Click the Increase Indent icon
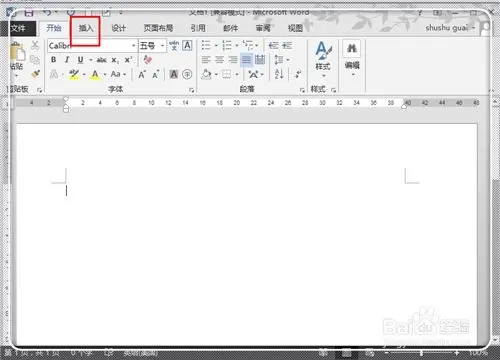The width and height of the screenshot is (500, 360). pos(287,45)
